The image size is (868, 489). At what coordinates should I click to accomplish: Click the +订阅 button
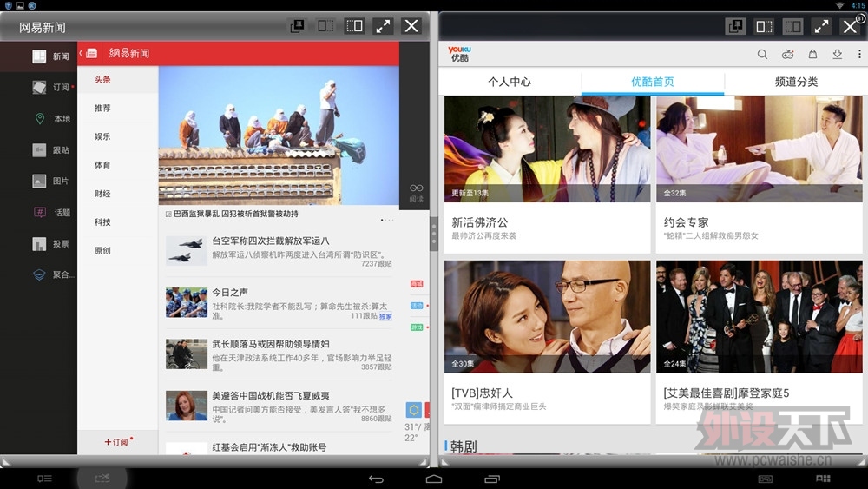coord(118,442)
